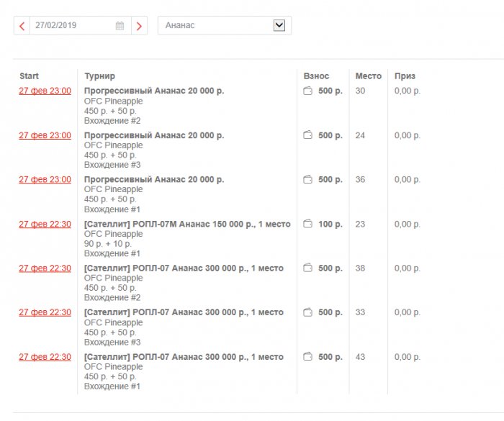Click buy-in icon for place 24 row

click(308, 135)
